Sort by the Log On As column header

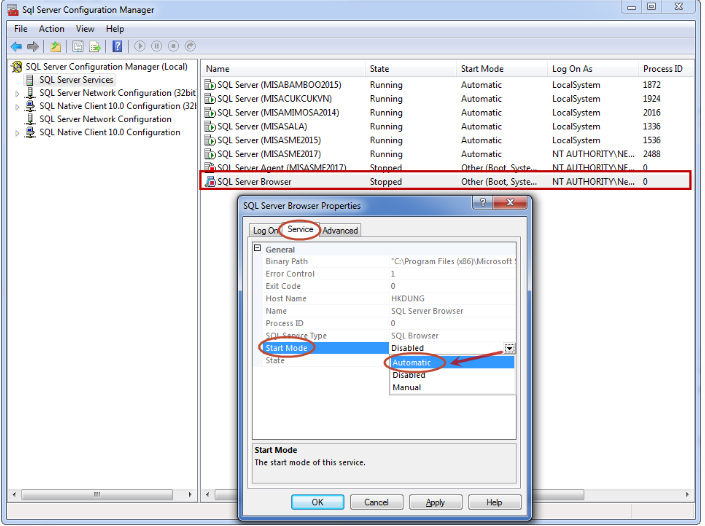click(593, 69)
